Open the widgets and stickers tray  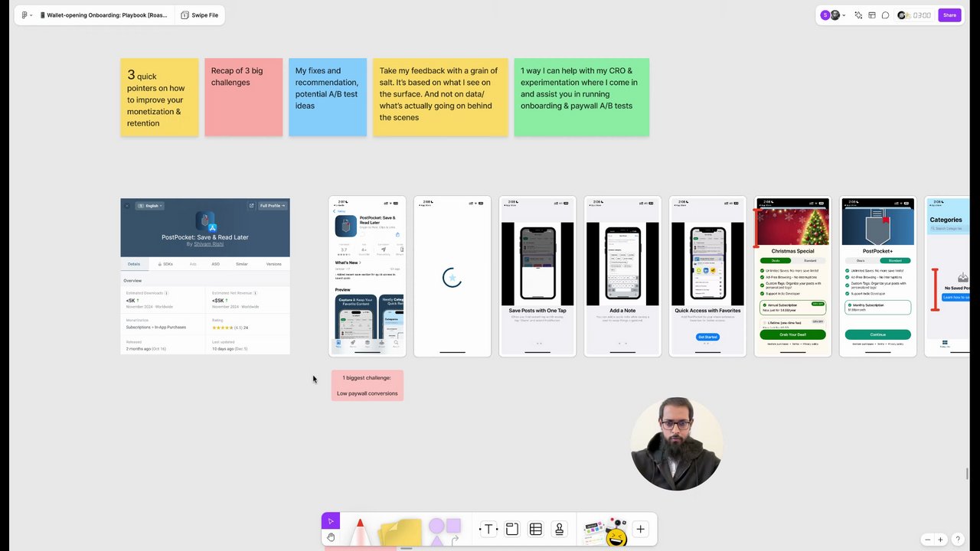[x=605, y=532]
